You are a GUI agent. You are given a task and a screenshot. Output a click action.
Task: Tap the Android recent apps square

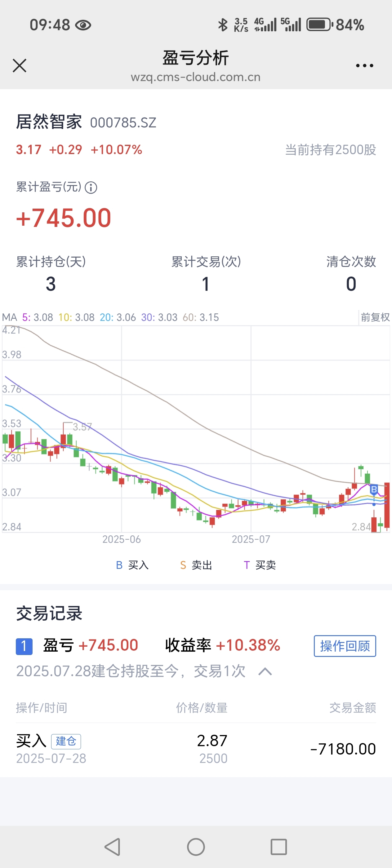pyautogui.click(x=279, y=847)
